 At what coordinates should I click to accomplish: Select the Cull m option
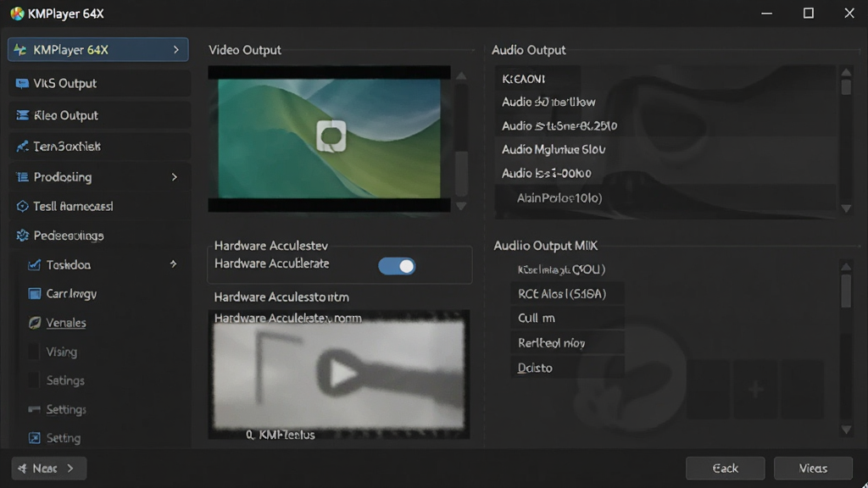click(x=567, y=319)
